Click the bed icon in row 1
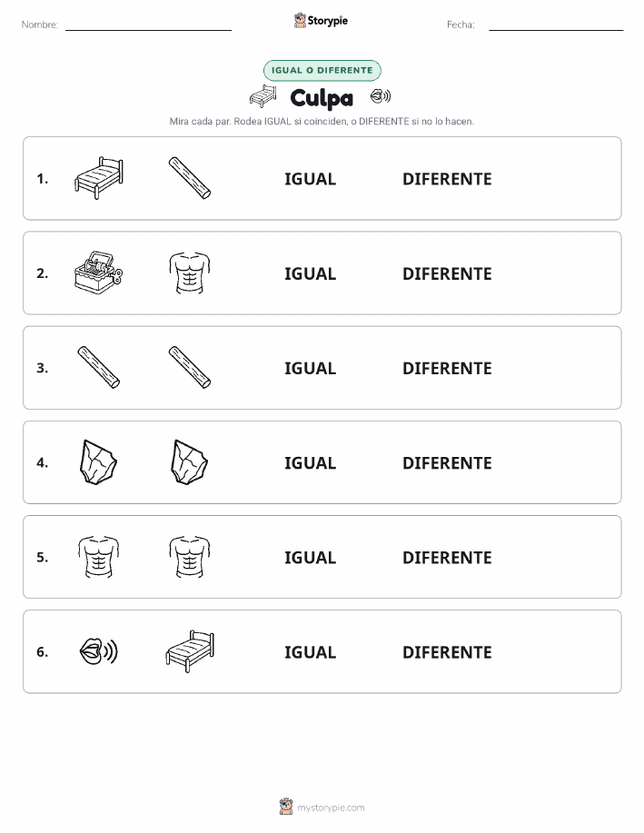Screen dimensions: 644x833 pyautogui.click(x=99, y=178)
